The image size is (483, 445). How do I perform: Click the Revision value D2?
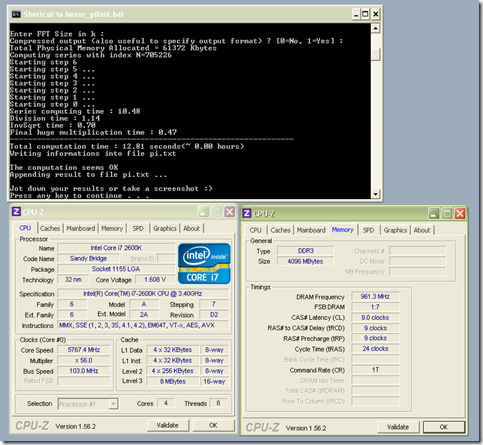click(x=214, y=315)
